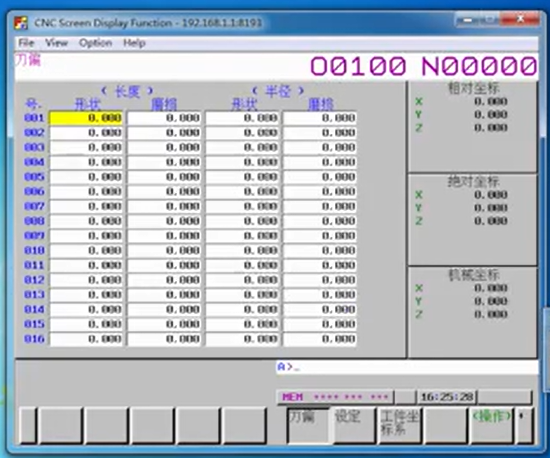
Task: Click length wear cell for offset 002
Action: coord(164,133)
